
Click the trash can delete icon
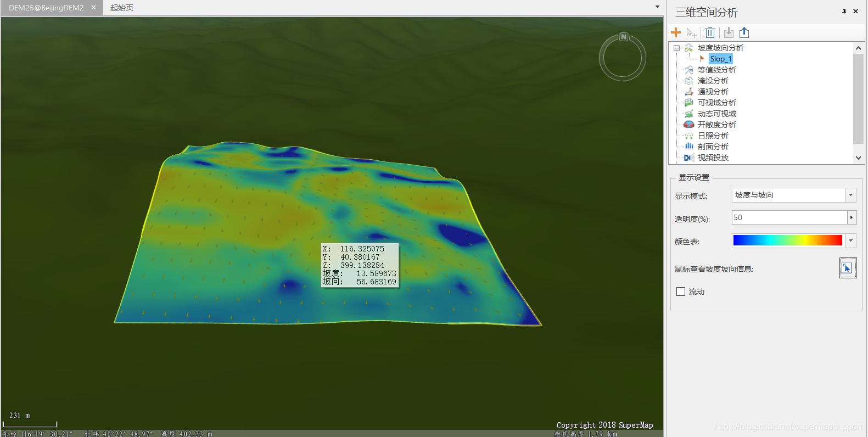710,32
